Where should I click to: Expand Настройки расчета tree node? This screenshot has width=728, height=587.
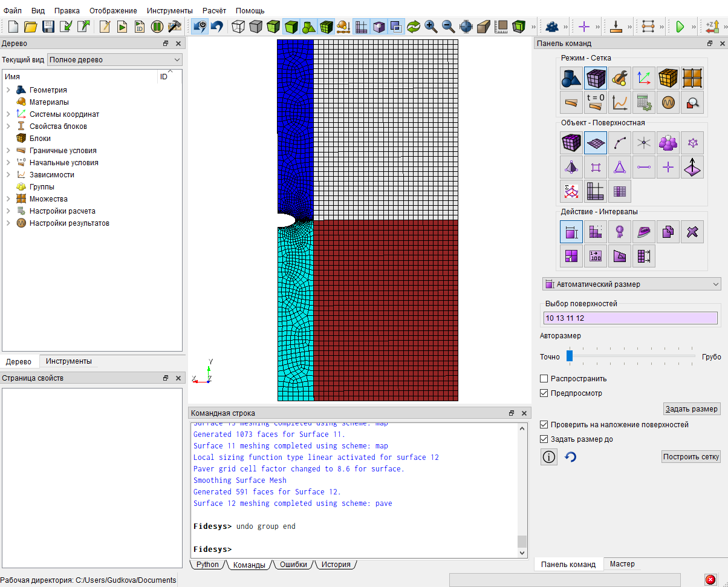point(8,211)
